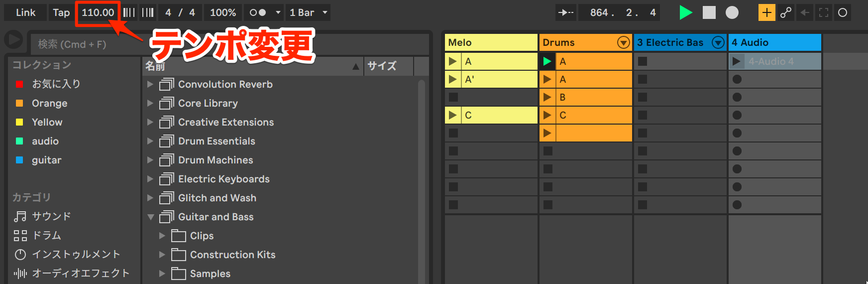Viewport: 868px width, 284px height.
Task: Expand the Electric Keyboards pack
Action: coord(150,179)
